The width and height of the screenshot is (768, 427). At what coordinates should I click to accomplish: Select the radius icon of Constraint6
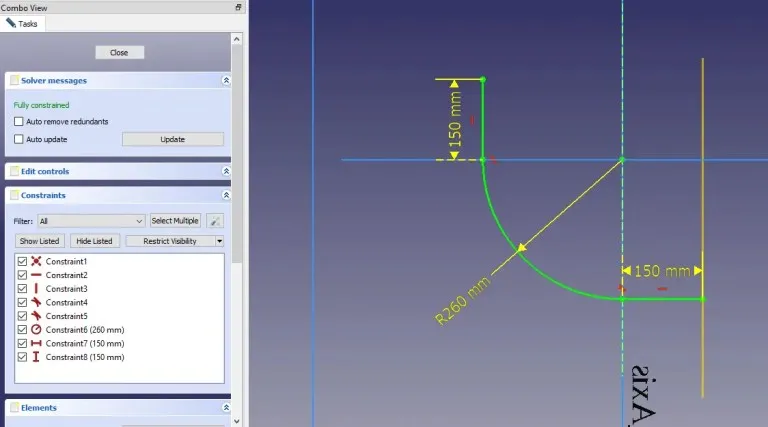(36, 330)
